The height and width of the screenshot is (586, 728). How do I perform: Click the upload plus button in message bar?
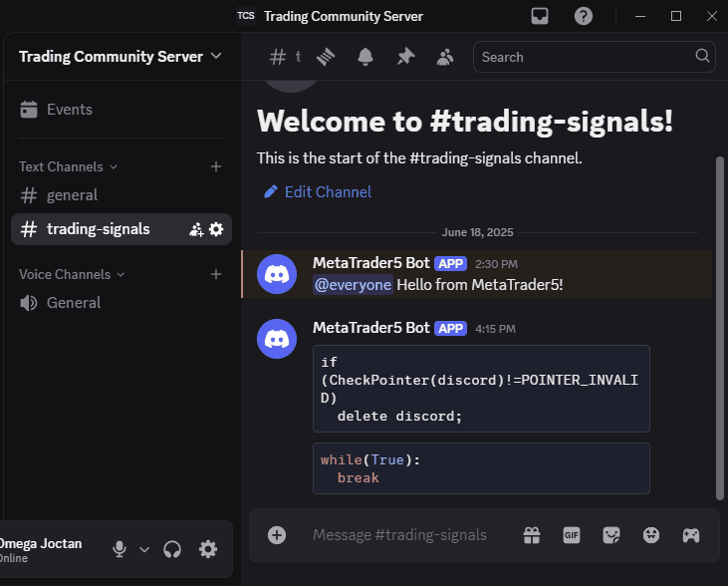277,535
